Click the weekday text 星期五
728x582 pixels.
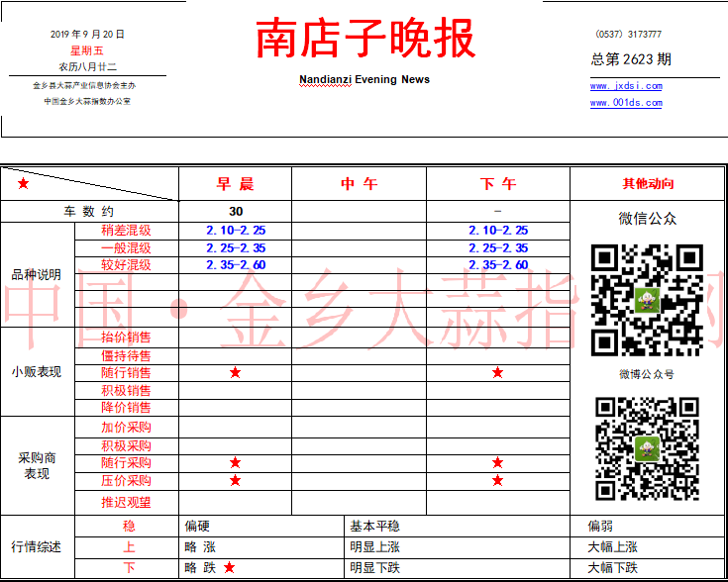click(87, 50)
